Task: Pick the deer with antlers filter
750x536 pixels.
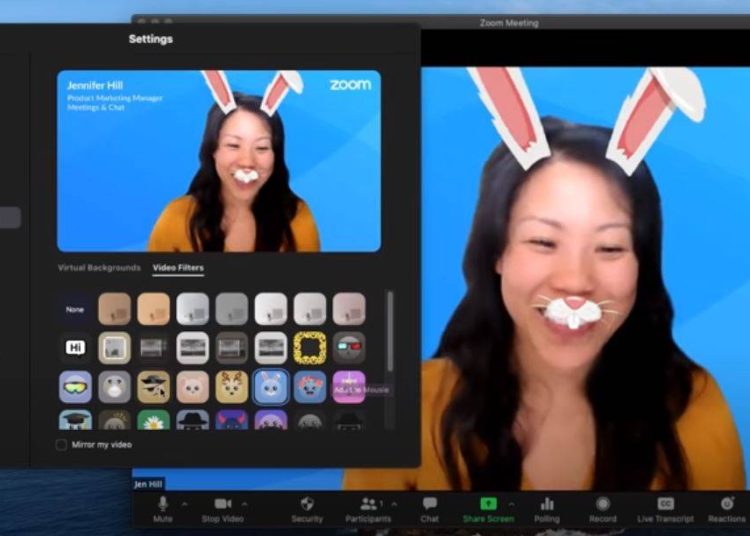Action: pos(232,386)
